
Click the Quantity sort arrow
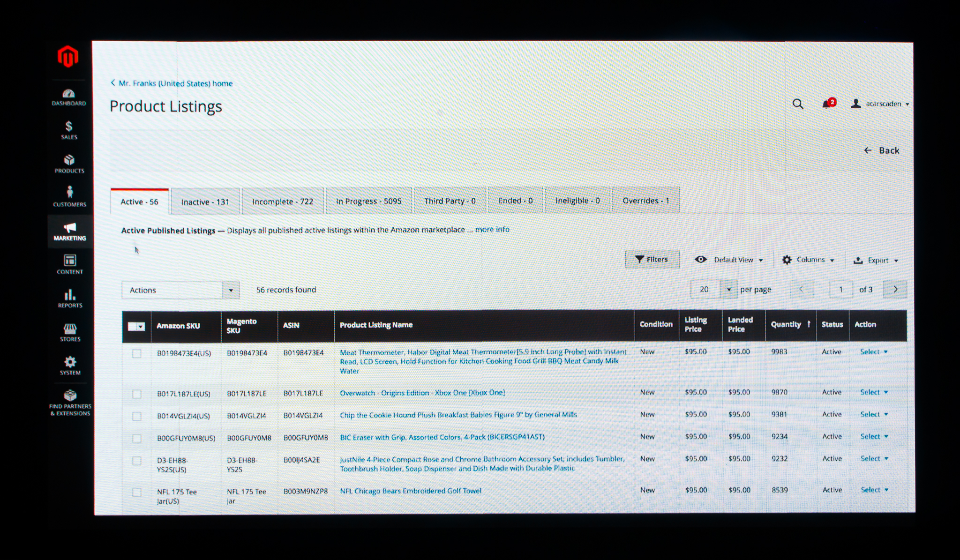coord(809,324)
